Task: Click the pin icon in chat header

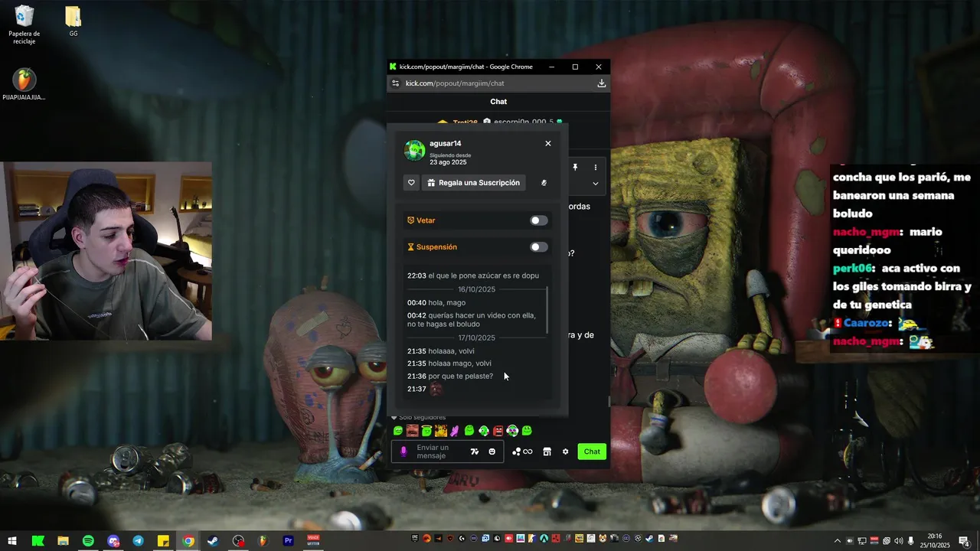Action: 576,167
